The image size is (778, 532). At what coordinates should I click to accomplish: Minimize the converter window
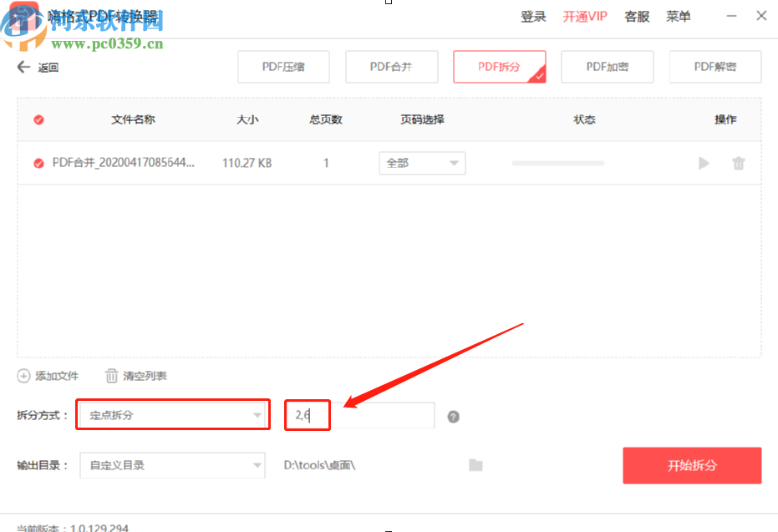click(731, 16)
